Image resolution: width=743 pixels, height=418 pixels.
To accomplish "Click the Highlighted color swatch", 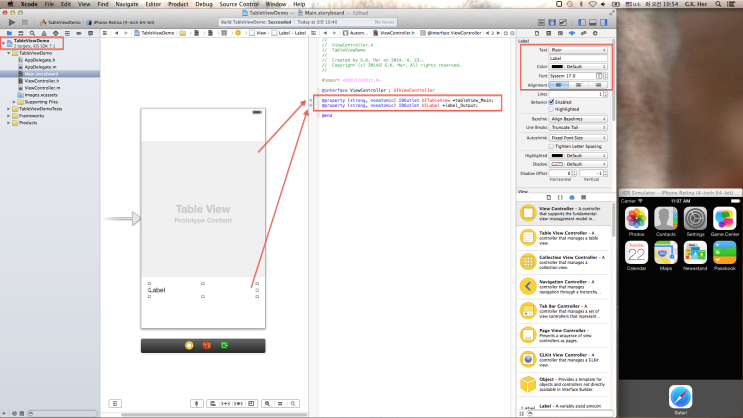I will point(557,155).
